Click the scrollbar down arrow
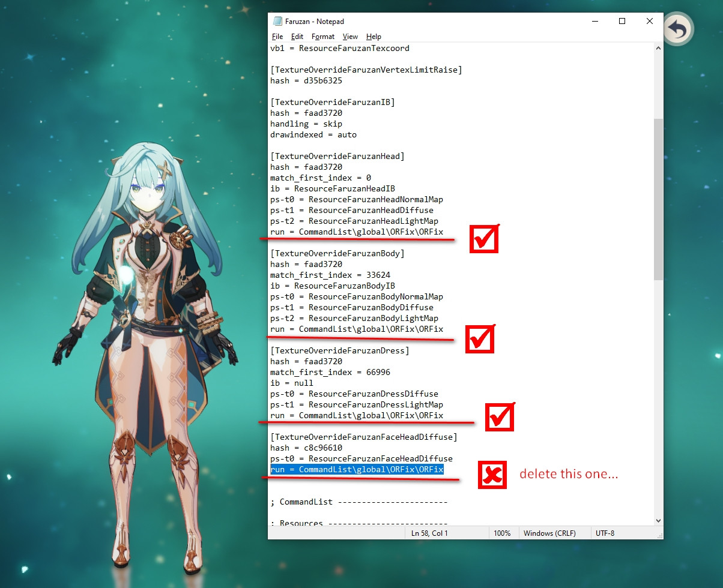 click(658, 520)
